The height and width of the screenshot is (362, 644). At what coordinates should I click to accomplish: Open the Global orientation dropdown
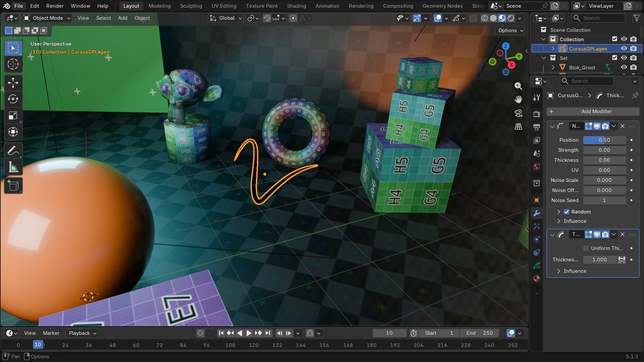(x=225, y=18)
